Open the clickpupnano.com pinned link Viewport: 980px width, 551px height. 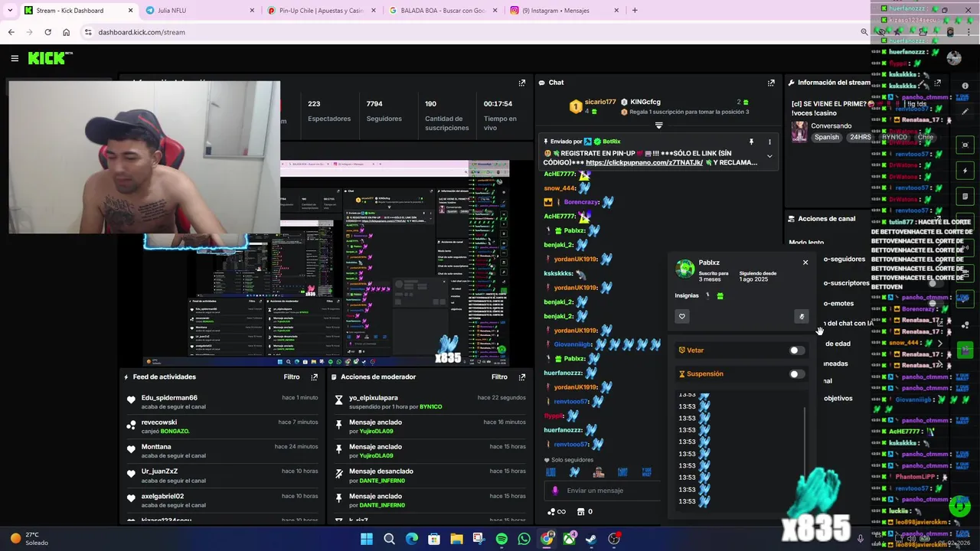[x=644, y=162]
